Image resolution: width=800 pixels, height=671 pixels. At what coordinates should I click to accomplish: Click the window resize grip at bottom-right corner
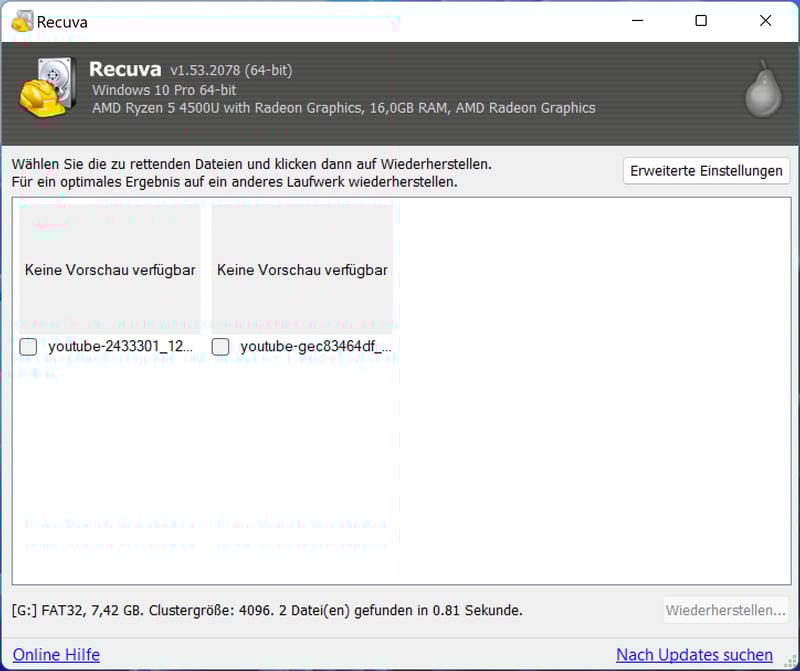click(790, 662)
